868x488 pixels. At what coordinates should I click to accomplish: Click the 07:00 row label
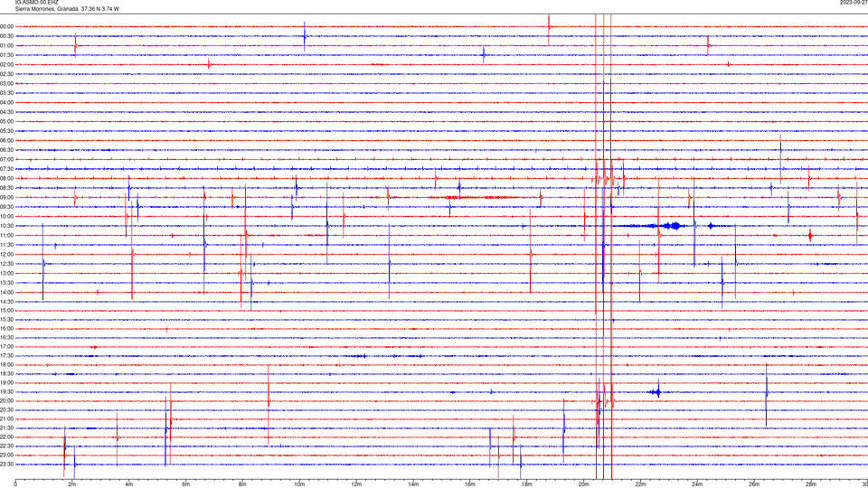[x=7, y=159]
